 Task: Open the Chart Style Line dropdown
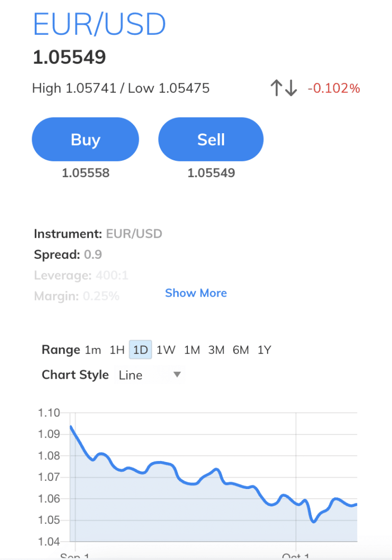click(149, 375)
